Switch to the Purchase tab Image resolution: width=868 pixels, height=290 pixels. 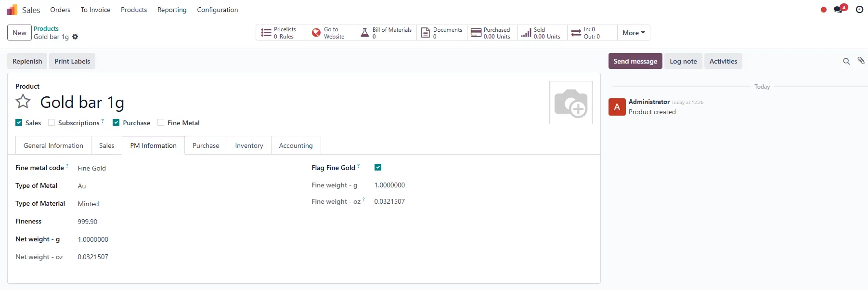click(x=206, y=145)
